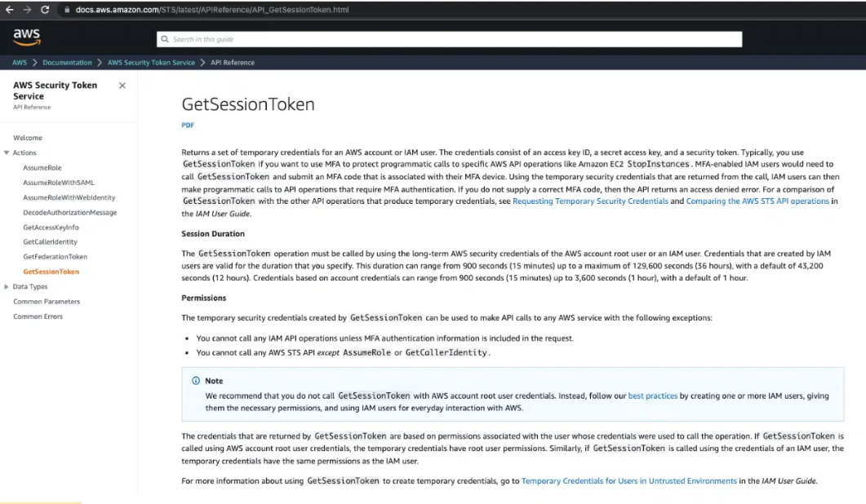Expand the Data Types section
Image resolution: width=866 pixels, height=504 pixels.
coord(7,287)
